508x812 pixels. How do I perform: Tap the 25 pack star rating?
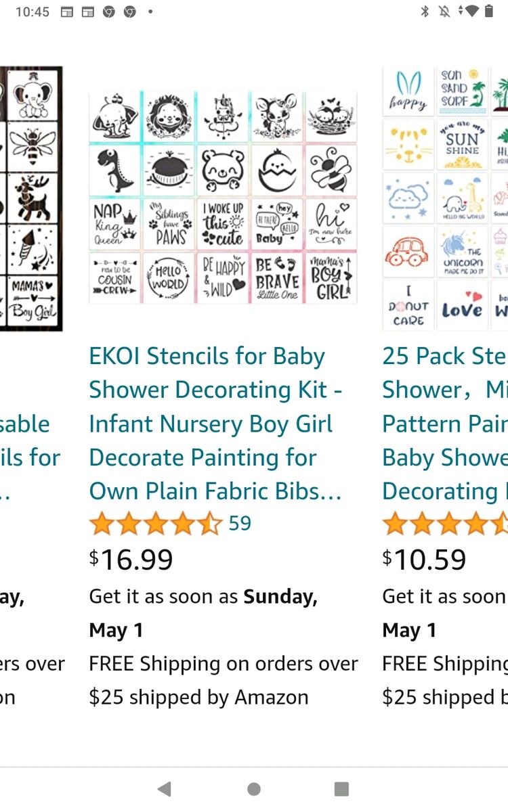445,524
